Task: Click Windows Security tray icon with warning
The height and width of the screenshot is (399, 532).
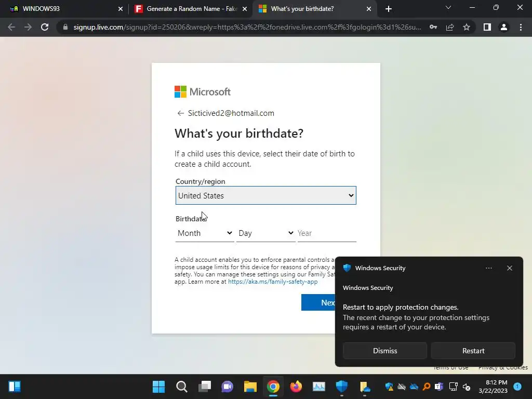Action: [x=389, y=387]
